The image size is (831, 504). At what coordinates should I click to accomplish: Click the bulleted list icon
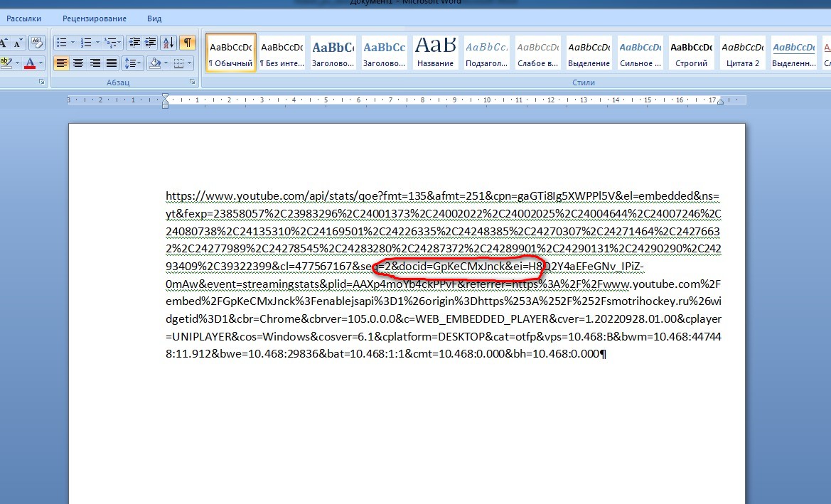pyautogui.click(x=61, y=43)
